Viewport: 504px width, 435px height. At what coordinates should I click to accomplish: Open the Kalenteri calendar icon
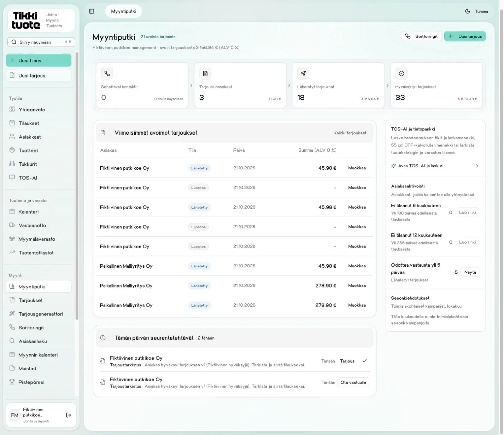[12, 211]
